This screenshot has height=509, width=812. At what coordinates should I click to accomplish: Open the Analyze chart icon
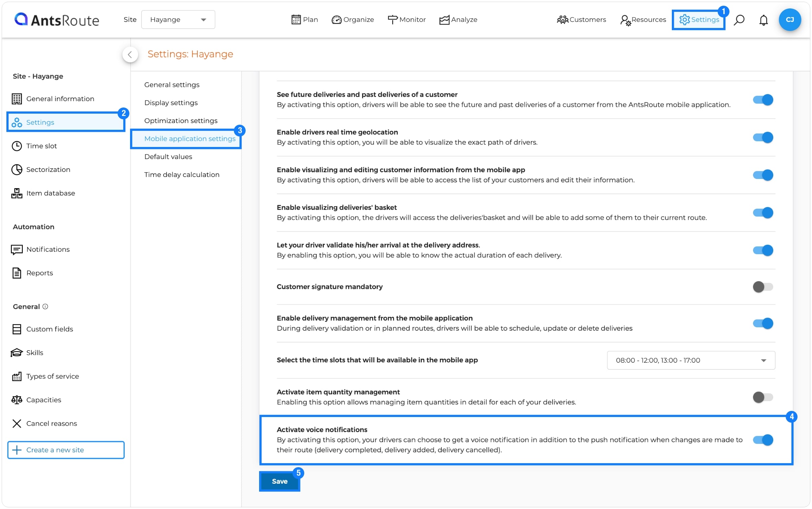[444, 20]
